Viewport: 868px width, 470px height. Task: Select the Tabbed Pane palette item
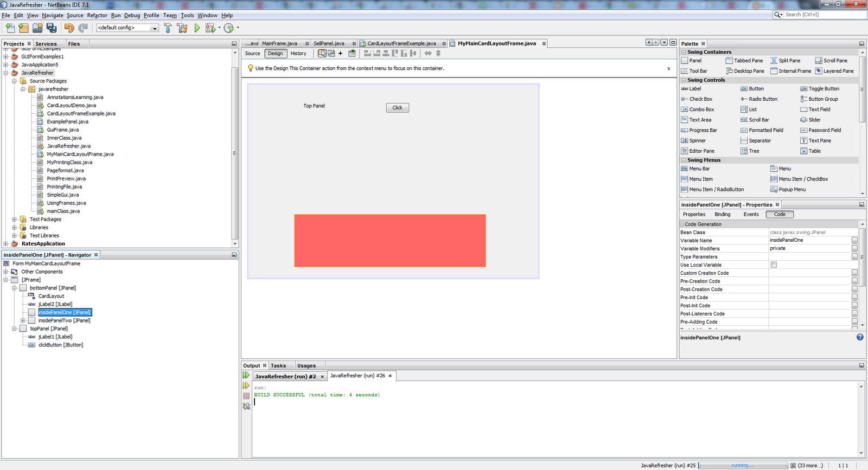click(744, 61)
